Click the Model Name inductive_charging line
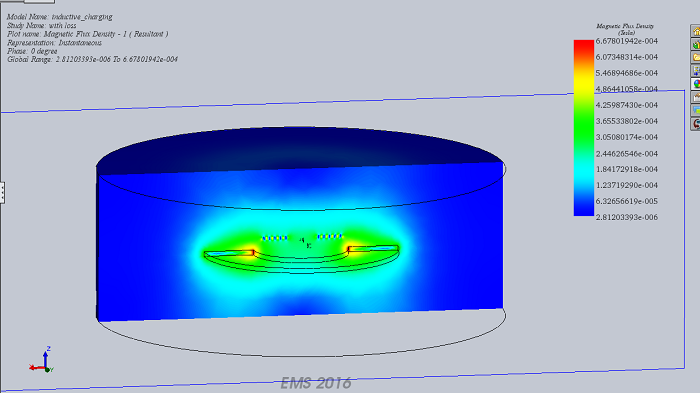 (x=59, y=17)
